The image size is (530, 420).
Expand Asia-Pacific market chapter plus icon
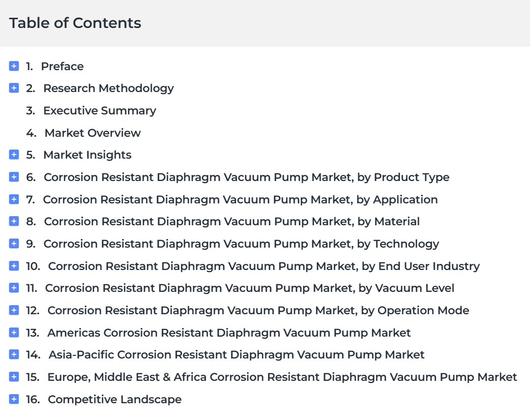[14, 354]
